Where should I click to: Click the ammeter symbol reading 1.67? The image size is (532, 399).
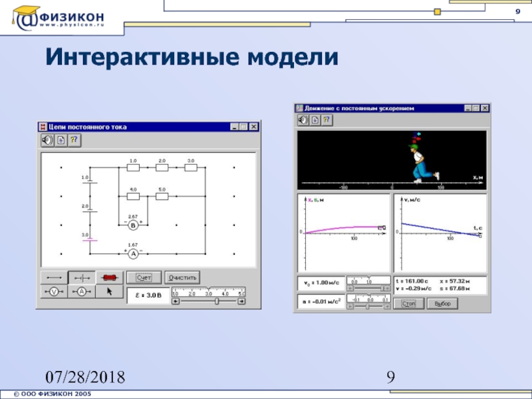click(x=133, y=253)
